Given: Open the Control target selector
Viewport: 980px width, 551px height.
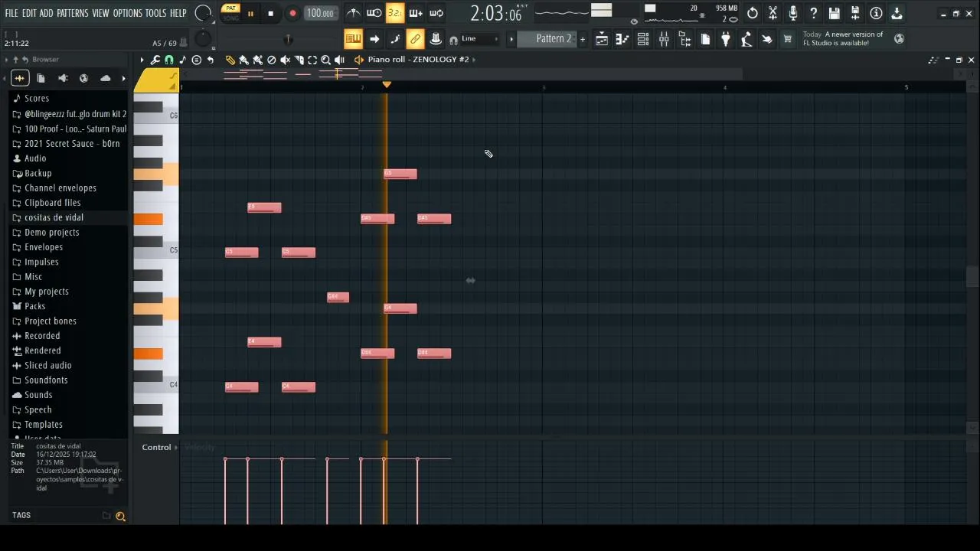Looking at the screenshot, I should point(159,448).
